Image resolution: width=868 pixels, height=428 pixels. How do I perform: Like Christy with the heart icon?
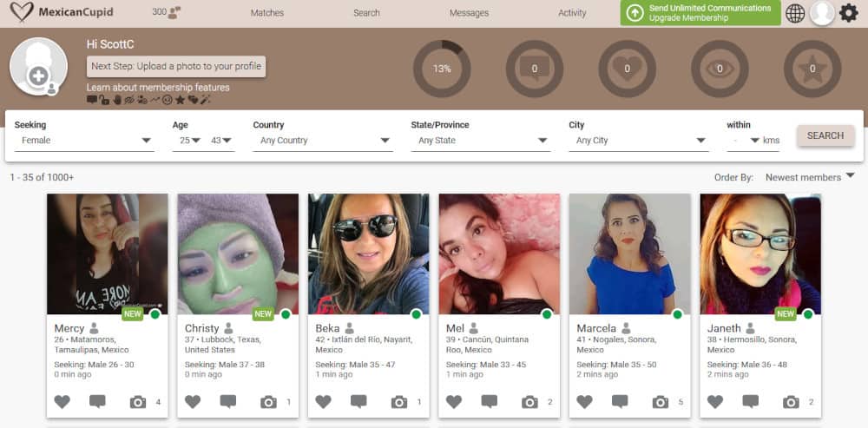point(193,402)
